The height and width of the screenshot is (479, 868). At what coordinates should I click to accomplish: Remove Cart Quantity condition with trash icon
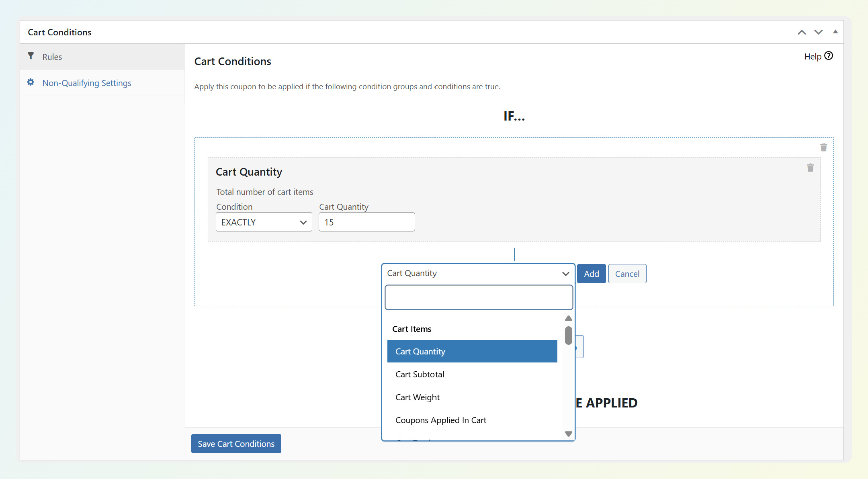point(810,168)
